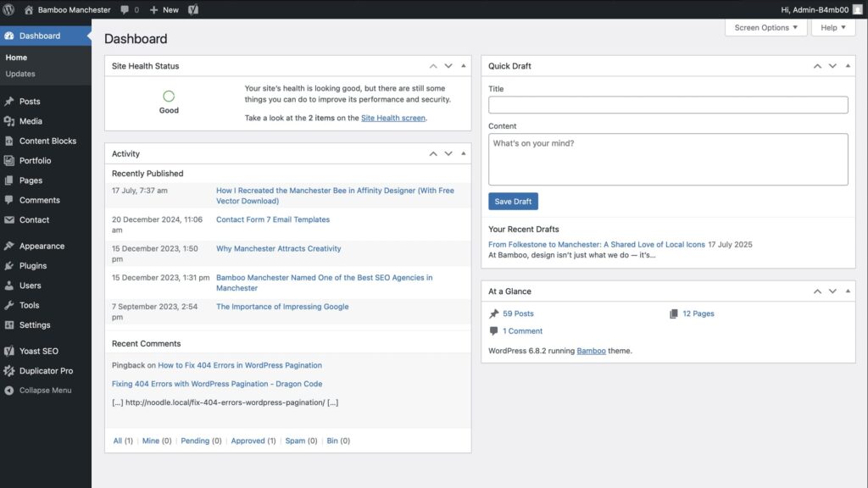Viewport: 868px width, 488px height.
Task: Click the Duplicator Pro gear icon
Action: pyautogui.click(x=8, y=371)
